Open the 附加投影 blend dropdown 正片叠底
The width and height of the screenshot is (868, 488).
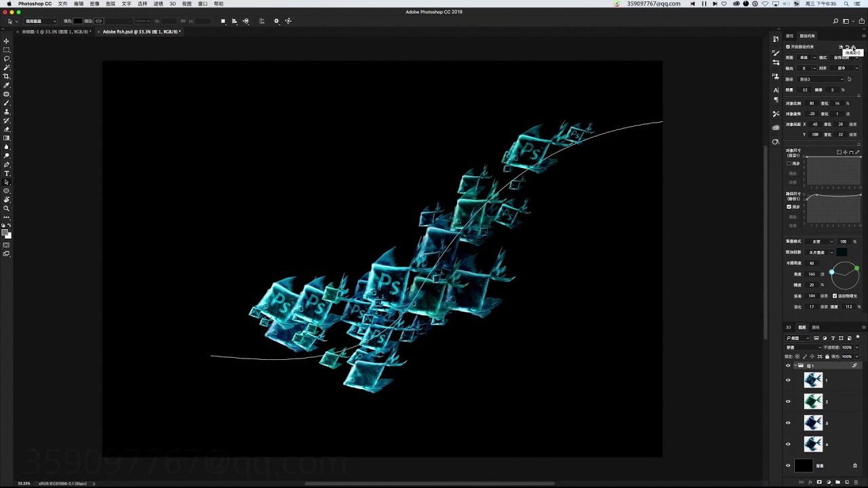coord(820,252)
